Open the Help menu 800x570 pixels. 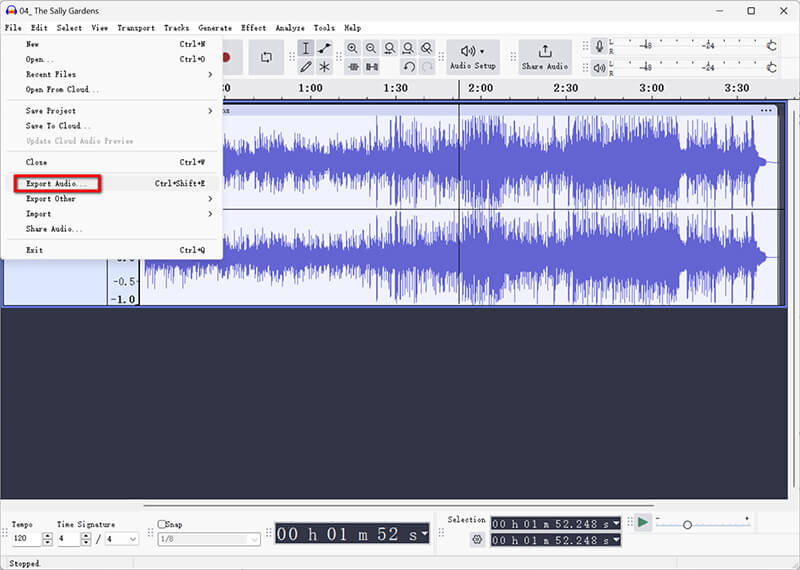(353, 28)
